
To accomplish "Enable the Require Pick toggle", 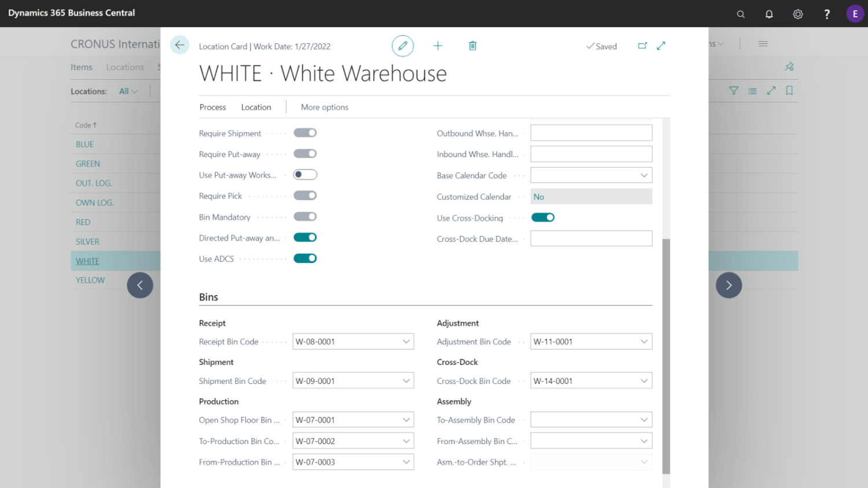I will coord(305,195).
